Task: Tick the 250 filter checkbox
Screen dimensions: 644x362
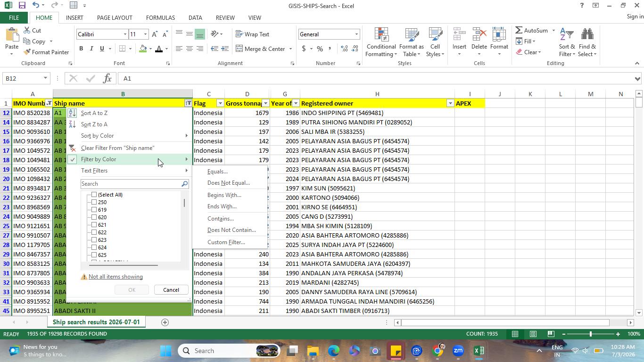Action: [94, 202]
